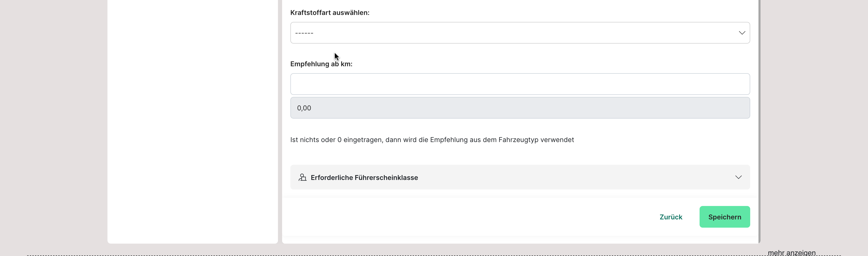
Task: Click the empty white panel left of the form
Action: click(192, 121)
